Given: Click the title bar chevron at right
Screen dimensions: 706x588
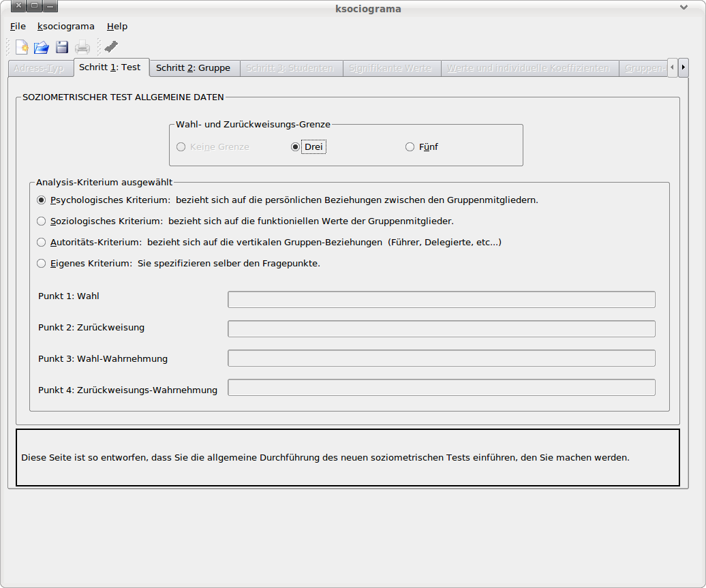Looking at the screenshot, I should pyautogui.click(x=684, y=7).
